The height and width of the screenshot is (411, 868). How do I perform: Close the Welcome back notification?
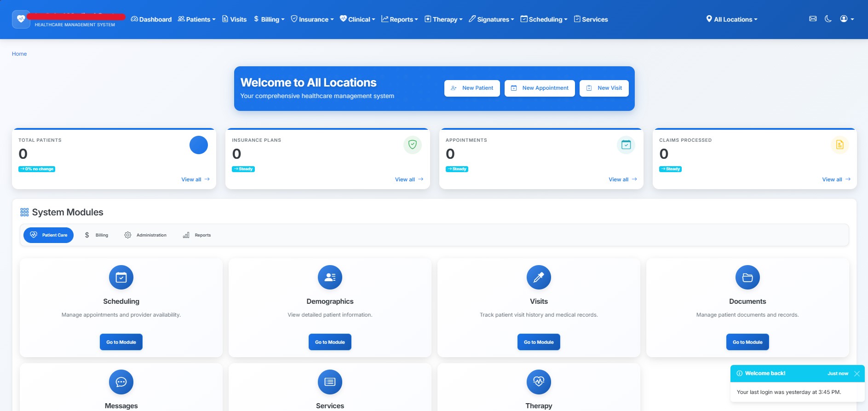(x=857, y=374)
